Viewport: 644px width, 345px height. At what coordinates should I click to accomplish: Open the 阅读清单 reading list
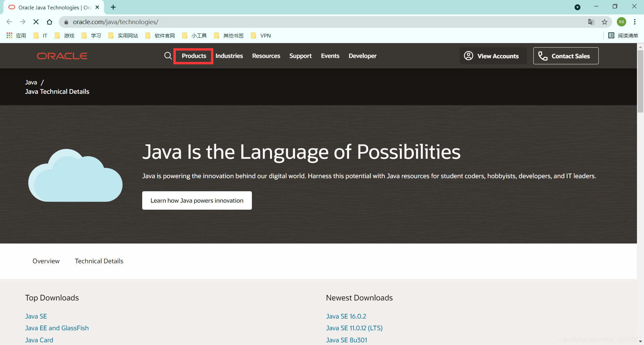(623, 36)
